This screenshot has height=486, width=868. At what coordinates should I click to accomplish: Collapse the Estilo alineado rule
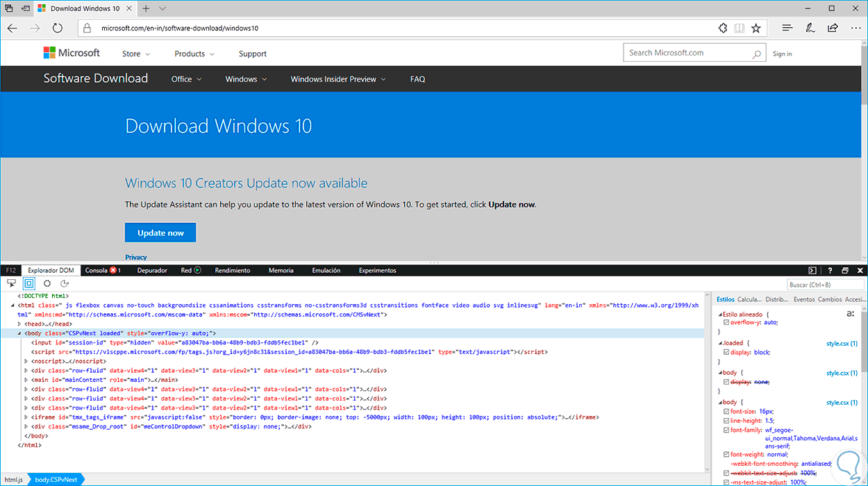pos(720,314)
